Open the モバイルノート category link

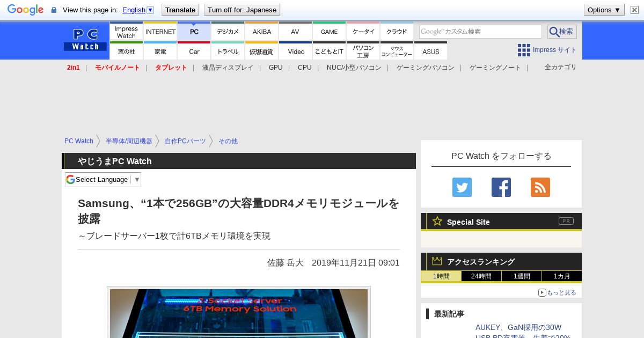pos(117,68)
